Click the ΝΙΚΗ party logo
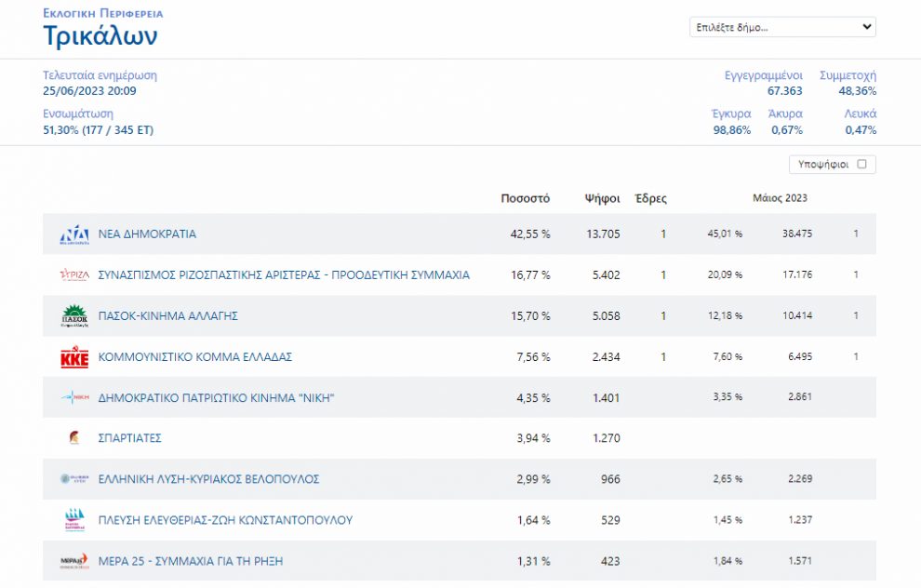Screen dimensions: 921x588 pos(74,398)
